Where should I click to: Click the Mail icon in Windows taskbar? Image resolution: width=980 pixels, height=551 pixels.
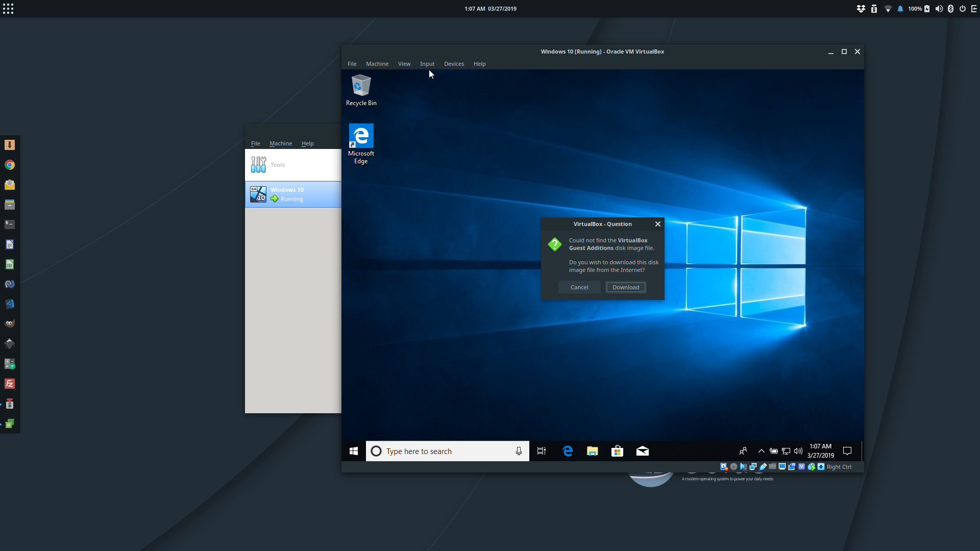(x=642, y=450)
